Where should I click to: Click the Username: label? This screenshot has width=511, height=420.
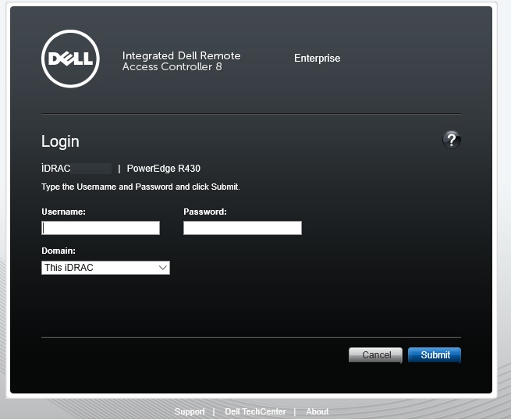63,212
